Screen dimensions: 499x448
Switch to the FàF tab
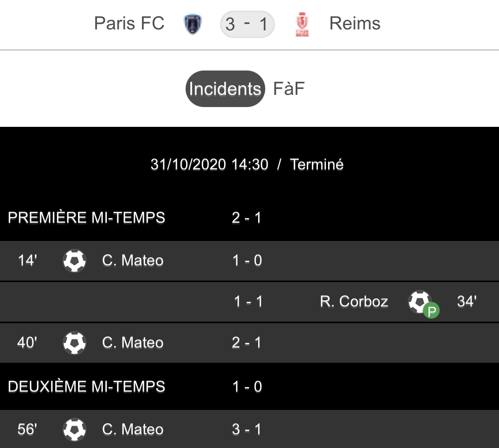point(289,89)
